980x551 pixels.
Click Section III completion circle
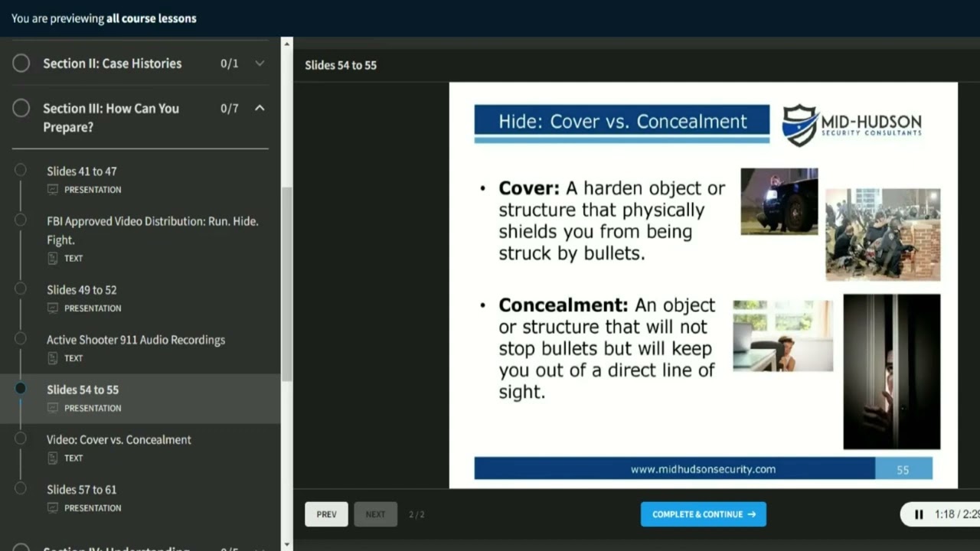pyautogui.click(x=21, y=109)
